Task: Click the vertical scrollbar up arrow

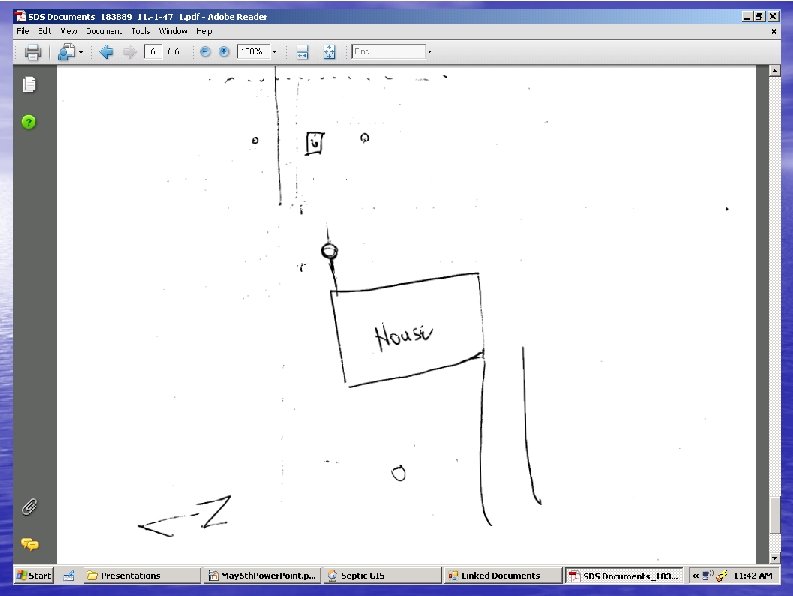Action: tap(774, 71)
